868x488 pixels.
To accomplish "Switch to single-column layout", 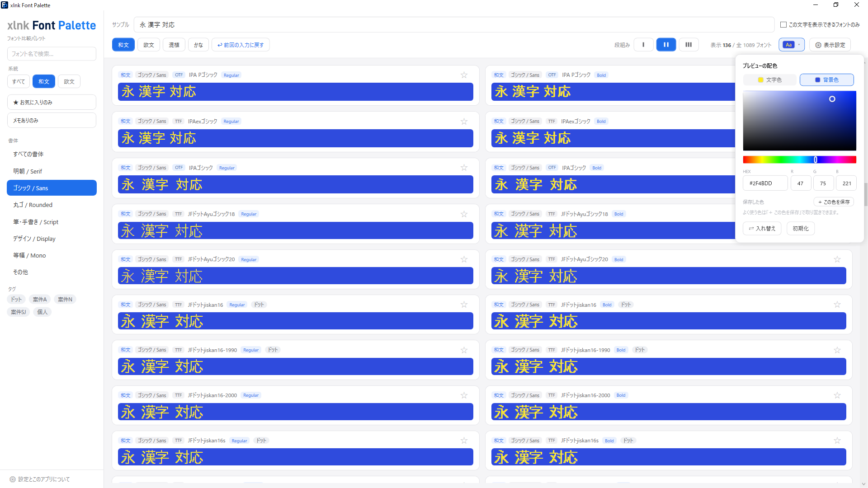I will [x=643, y=45].
